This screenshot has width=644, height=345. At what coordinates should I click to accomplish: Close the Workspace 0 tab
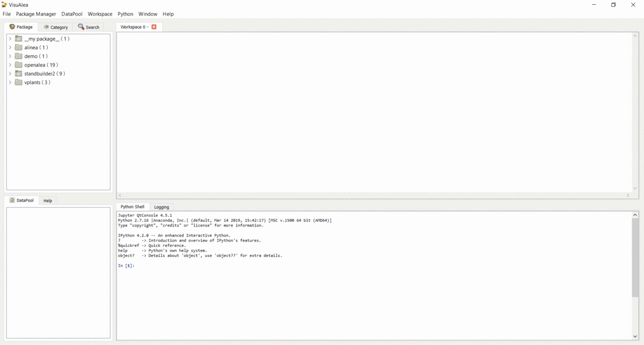click(154, 27)
